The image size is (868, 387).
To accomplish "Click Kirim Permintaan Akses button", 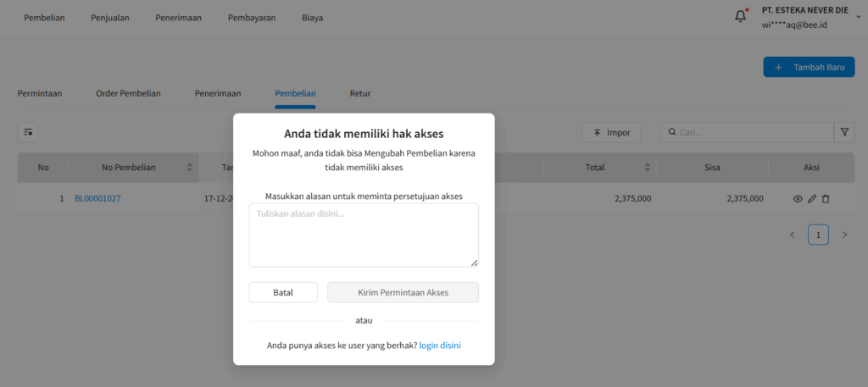I will coord(403,292).
